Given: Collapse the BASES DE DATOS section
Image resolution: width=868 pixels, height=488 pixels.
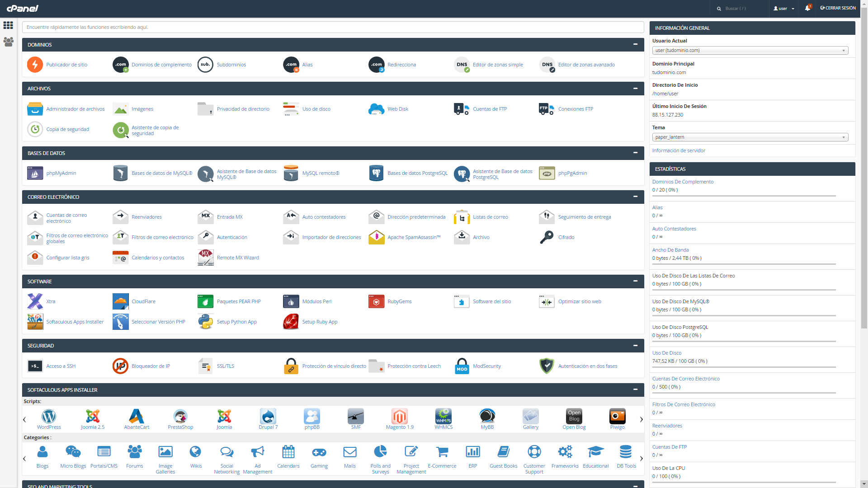Looking at the screenshot, I should (x=635, y=153).
